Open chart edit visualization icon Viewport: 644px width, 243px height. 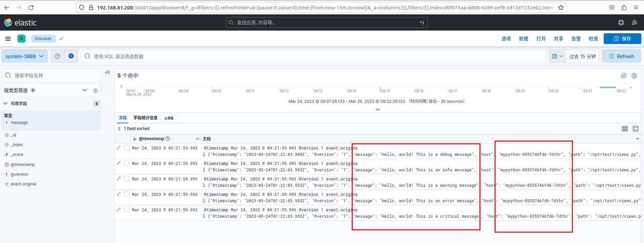(624, 75)
